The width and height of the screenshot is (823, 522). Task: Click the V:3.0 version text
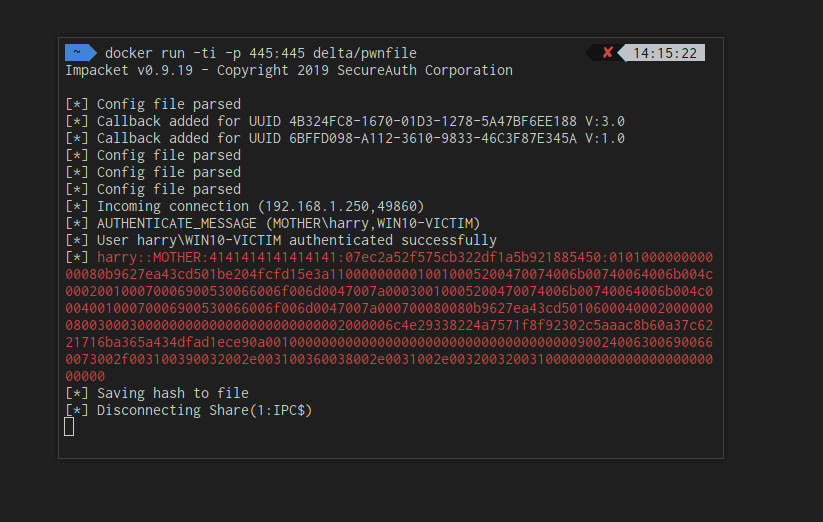coord(605,121)
